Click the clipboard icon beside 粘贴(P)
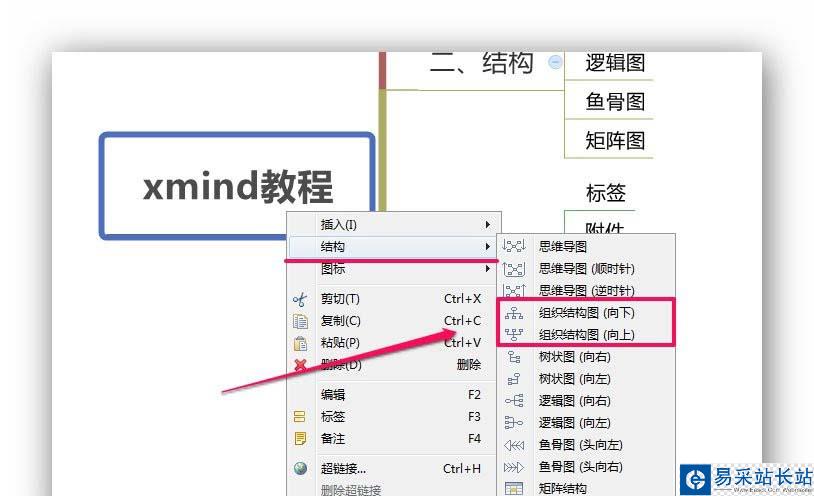 coord(300,343)
